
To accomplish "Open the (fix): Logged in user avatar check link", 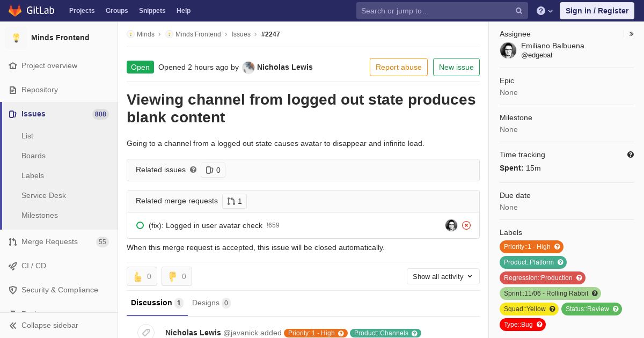I will click(x=206, y=225).
